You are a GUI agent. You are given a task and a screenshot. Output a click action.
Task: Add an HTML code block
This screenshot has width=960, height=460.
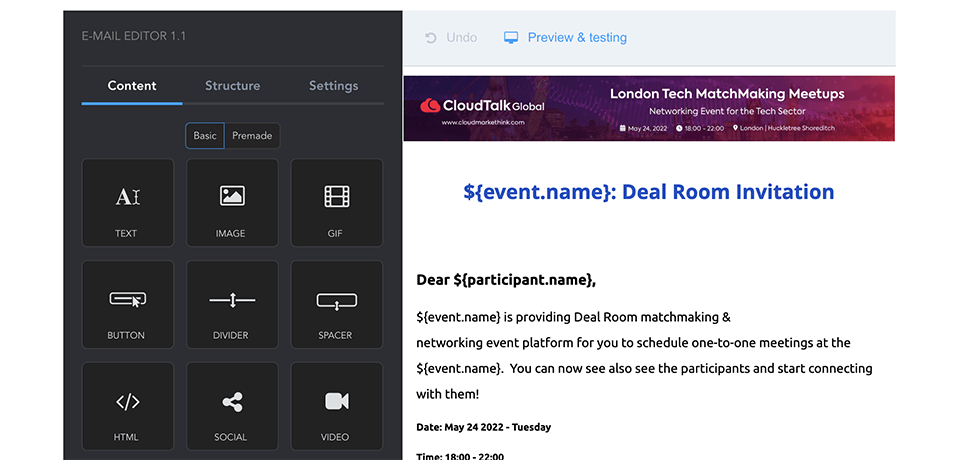click(127, 407)
